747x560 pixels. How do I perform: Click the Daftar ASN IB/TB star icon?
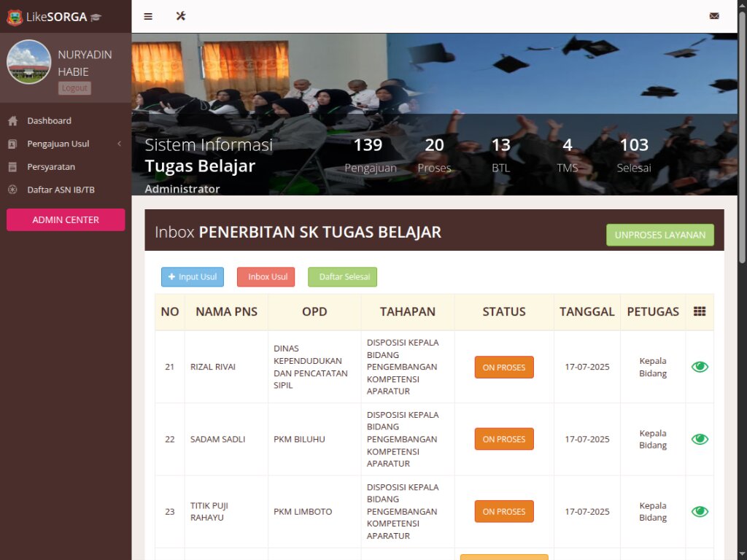coord(12,190)
